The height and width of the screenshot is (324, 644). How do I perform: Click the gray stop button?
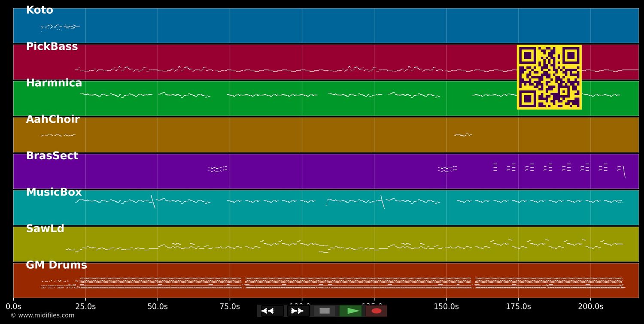324,311
